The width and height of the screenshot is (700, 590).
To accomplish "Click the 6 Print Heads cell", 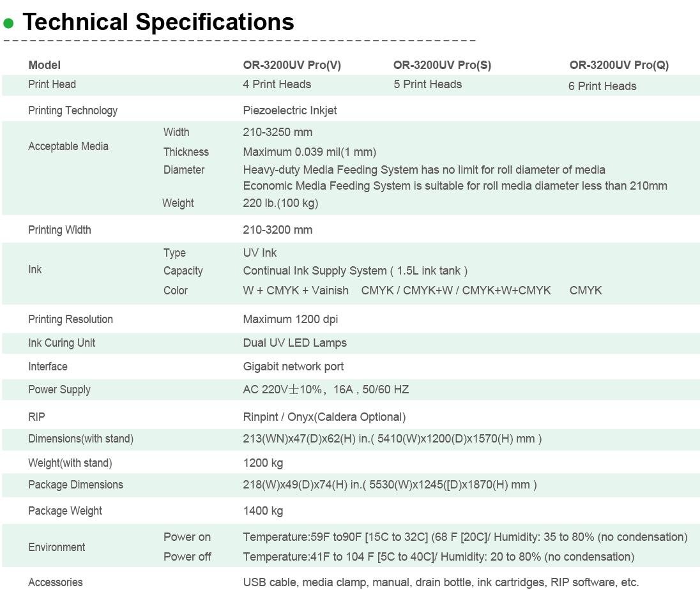I will point(602,86).
